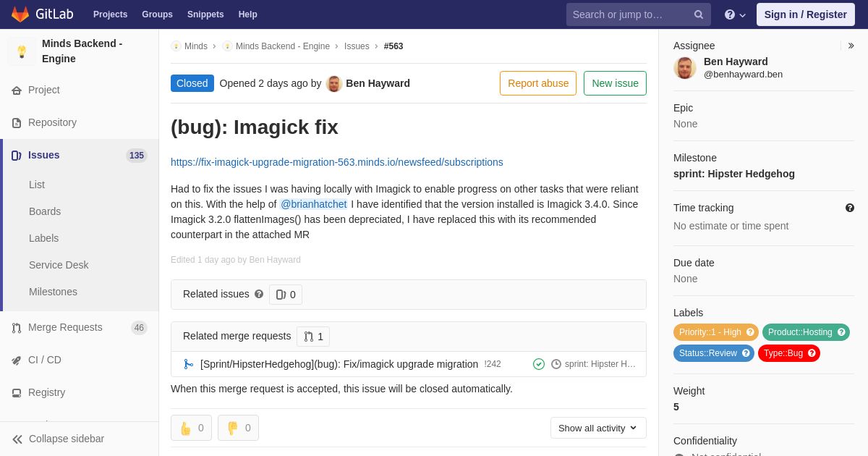The width and height of the screenshot is (868, 456).
Task: Click the help icon on Priority::1 - High label
Action: (750, 332)
